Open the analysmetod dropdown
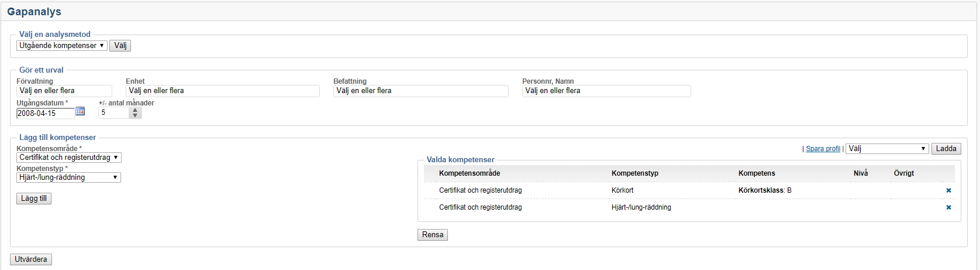This screenshot has height=270, width=980. pyautogui.click(x=62, y=46)
